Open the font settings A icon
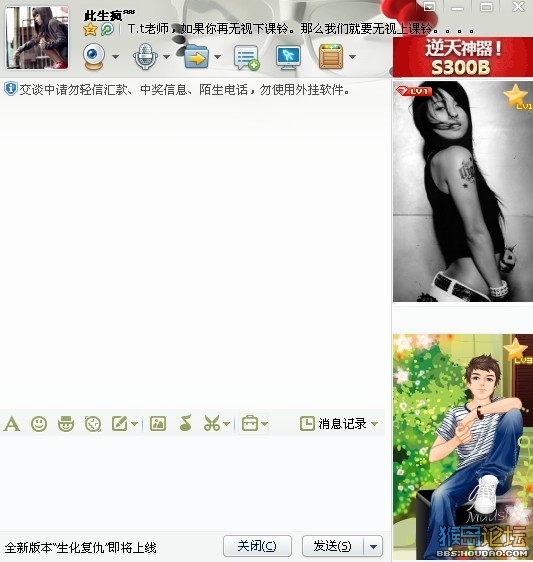Screen dimensions: 533x562 (x=12, y=424)
